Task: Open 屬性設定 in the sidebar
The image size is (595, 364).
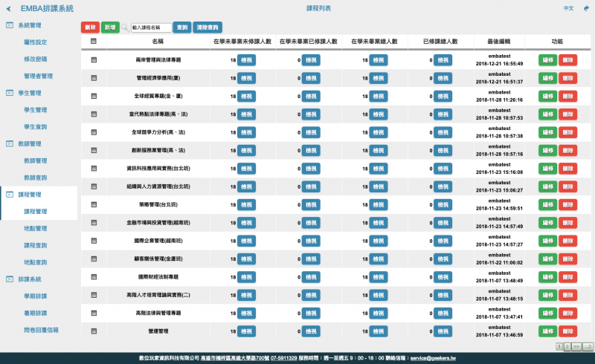Action: (x=35, y=42)
